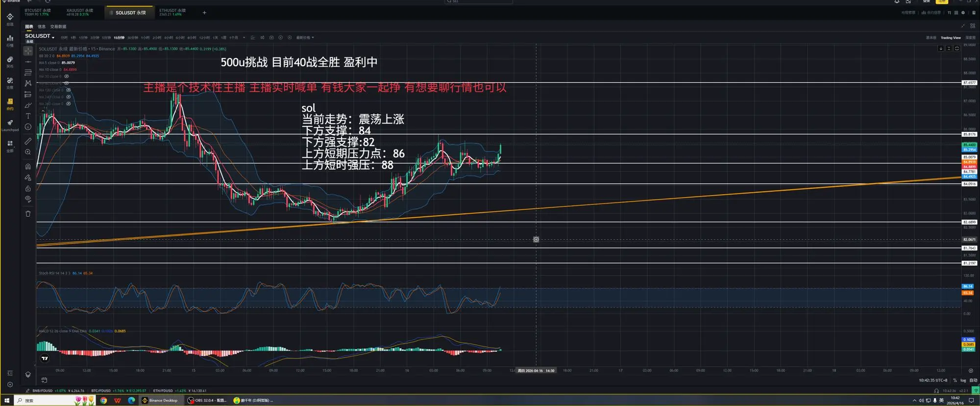Select the 5分钟 time interval

(x=106, y=38)
